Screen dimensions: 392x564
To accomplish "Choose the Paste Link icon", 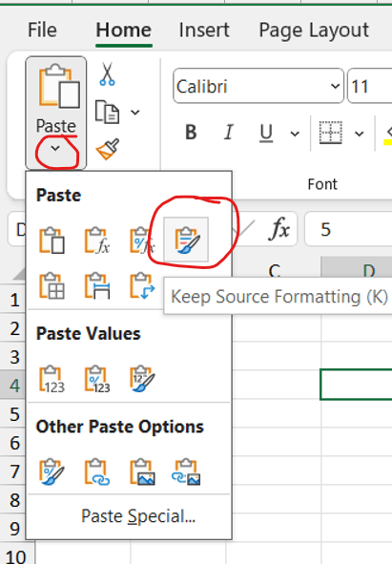I will tap(97, 471).
